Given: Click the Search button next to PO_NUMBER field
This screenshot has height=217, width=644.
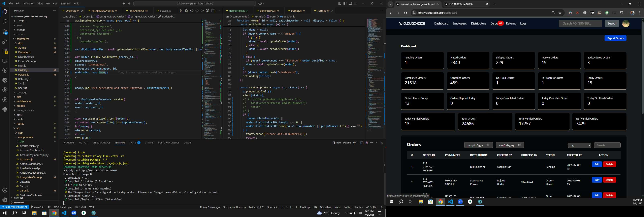Looking at the screenshot, I should (x=612, y=24).
